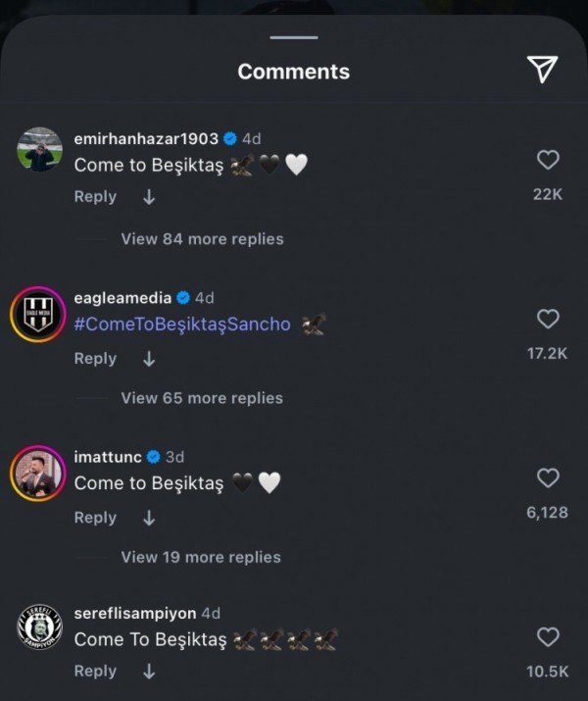Expand View 19 more replies
The width and height of the screenshot is (588, 701).
tap(201, 557)
